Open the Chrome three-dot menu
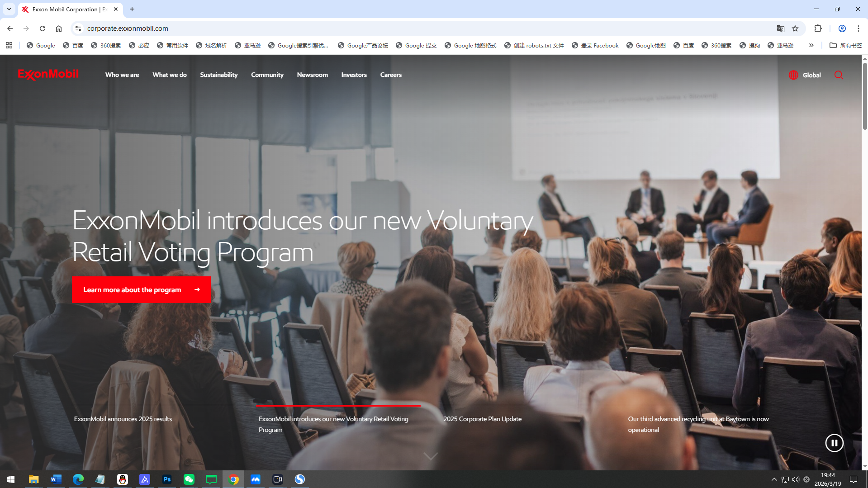The image size is (868, 488). tap(858, 28)
